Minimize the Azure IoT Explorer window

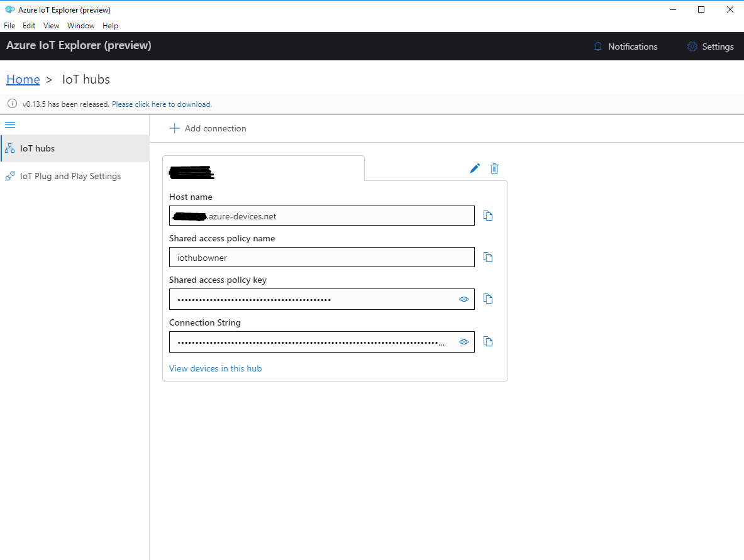point(673,9)
